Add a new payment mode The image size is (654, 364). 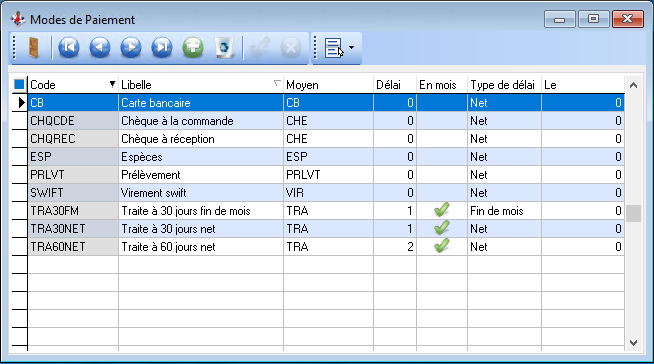(193, 47)
